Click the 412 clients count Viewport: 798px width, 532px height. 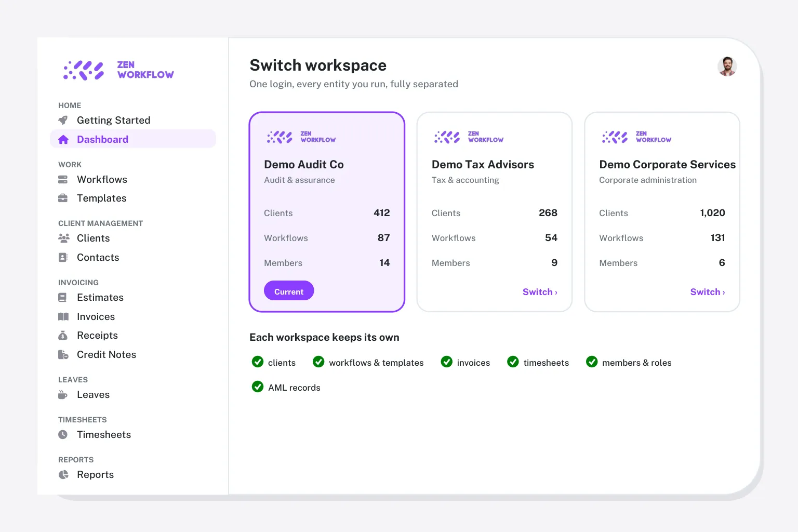(382, 213)
